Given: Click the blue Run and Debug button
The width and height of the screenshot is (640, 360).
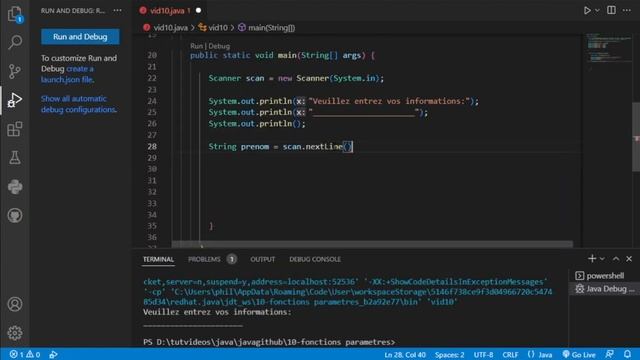Looking at the screenshot, I should coord(80,37).
